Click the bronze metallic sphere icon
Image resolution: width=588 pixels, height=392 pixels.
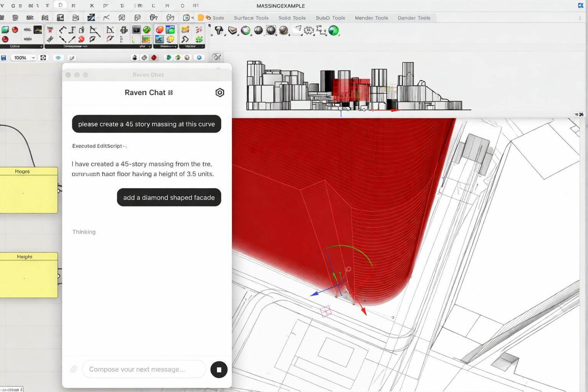pos(284,31)
